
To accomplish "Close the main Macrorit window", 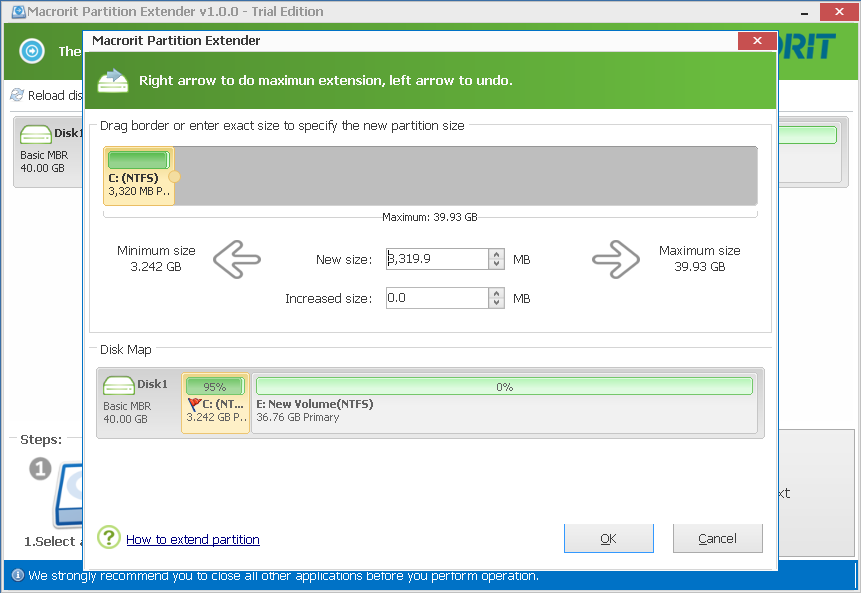I will [839, 12].
